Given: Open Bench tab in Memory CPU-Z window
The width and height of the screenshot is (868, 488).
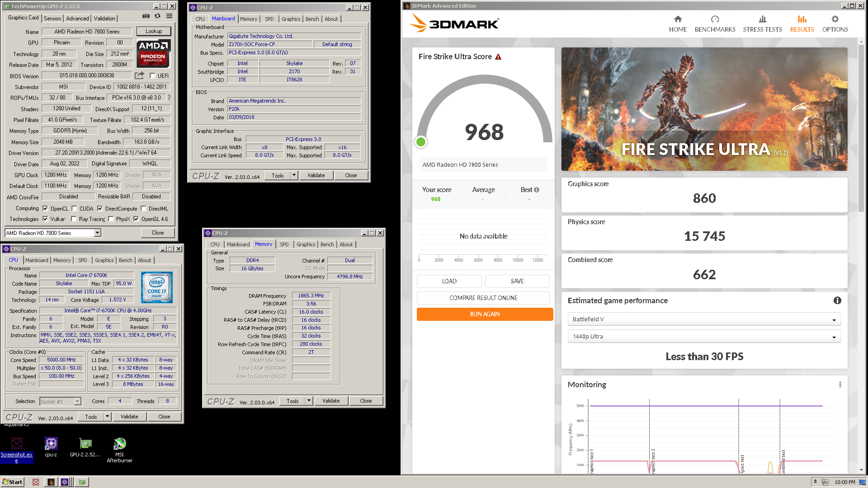Looking at the screenshot, I should [327, 244].
